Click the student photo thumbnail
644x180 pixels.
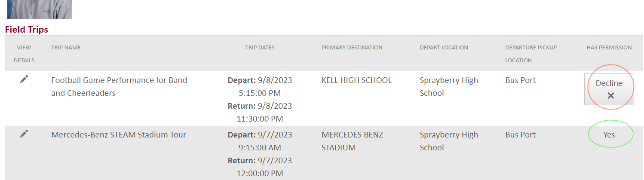[40, 9]
